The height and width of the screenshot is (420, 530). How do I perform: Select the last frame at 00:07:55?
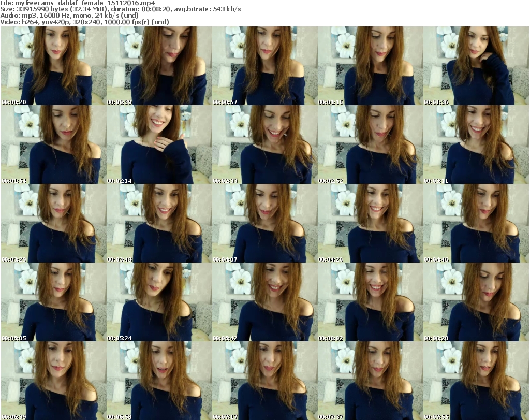476,381
